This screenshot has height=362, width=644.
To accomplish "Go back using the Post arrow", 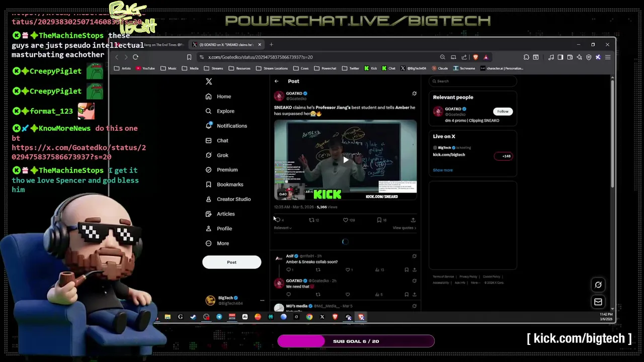I will (x=276, y=81).
